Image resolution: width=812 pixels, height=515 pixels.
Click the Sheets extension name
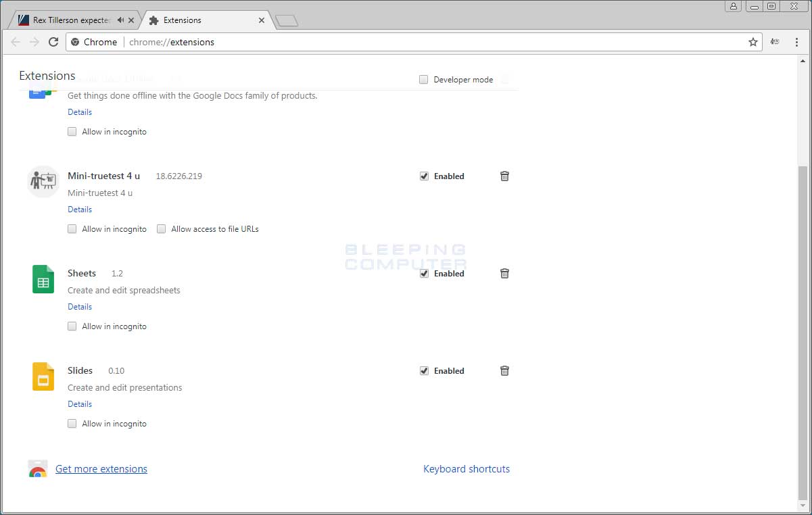pos(82,273)
